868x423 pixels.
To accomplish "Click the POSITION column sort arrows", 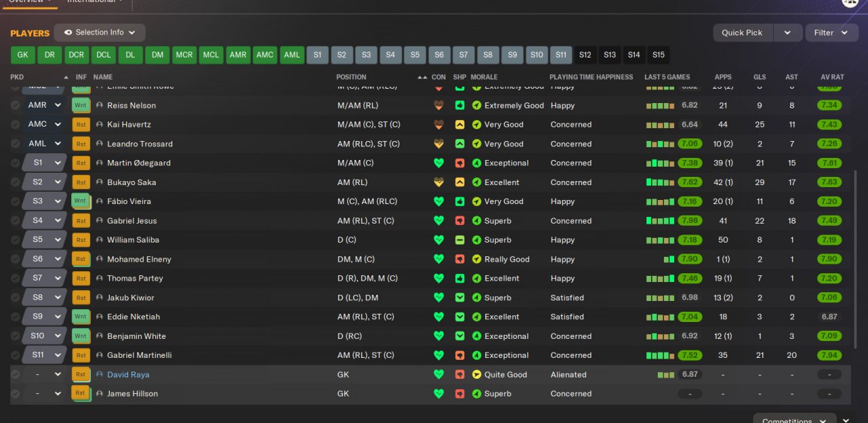I will 422,77.
